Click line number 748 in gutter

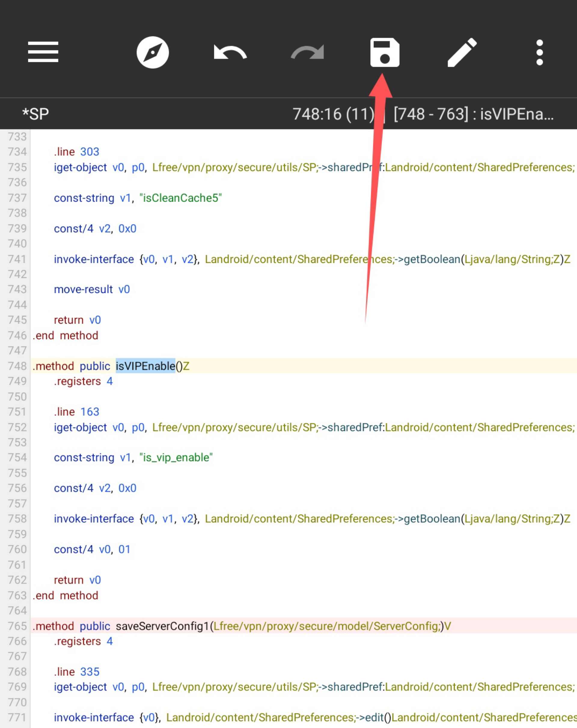click(17, 366)
